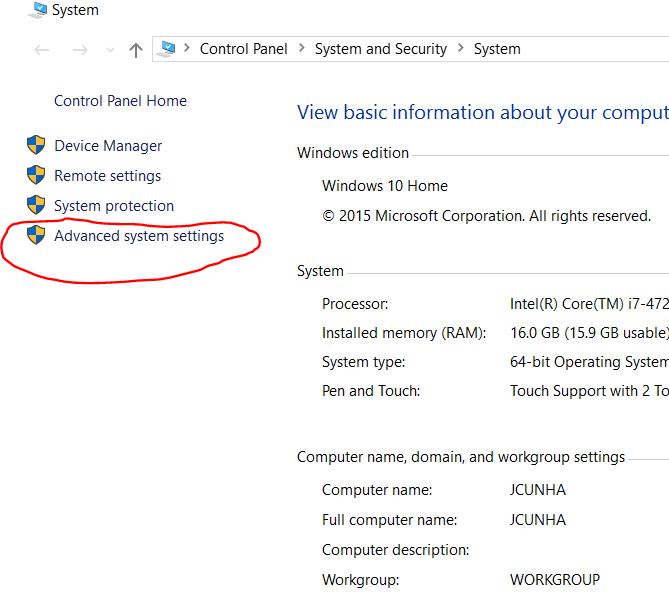
Task: Click the '16.0 GB' installed memory value
Action: [x=589, y=333]
